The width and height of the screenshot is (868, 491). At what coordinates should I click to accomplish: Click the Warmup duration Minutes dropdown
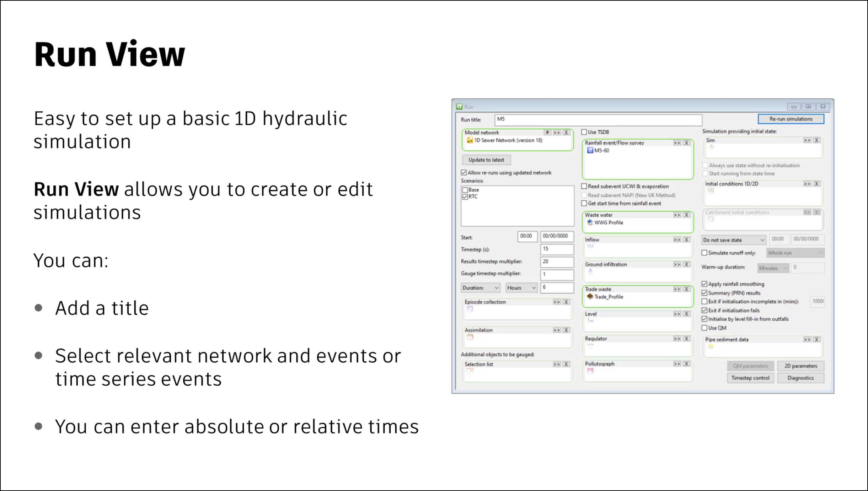[771, 268]
